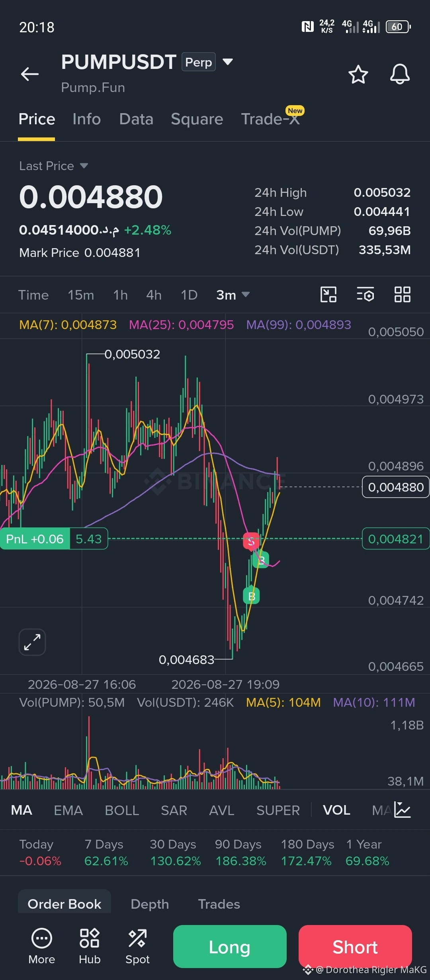Toggle the EMA indicator
Screen dimensions: 430x980
click(x=68, y=810)
